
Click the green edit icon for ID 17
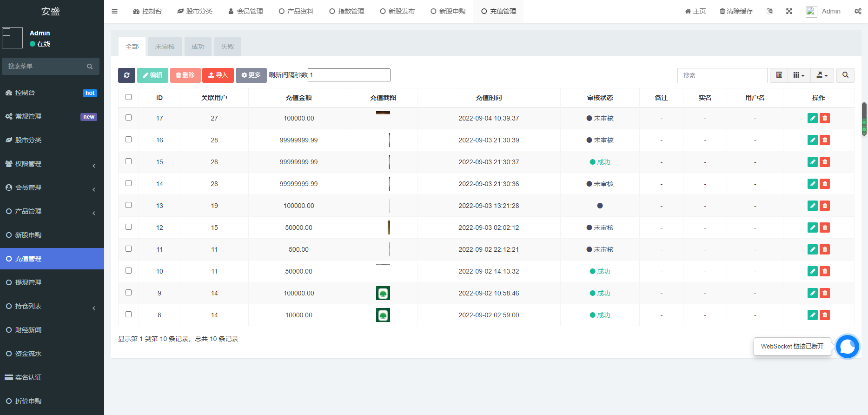812,118
